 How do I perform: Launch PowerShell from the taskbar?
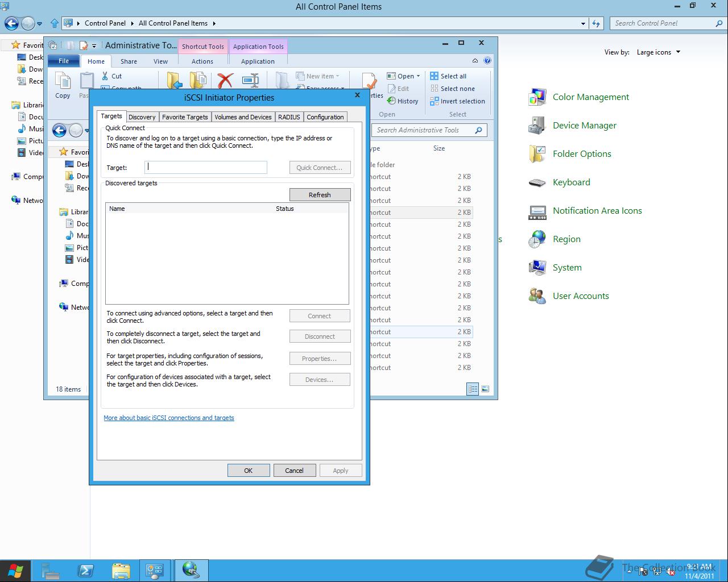86,571
